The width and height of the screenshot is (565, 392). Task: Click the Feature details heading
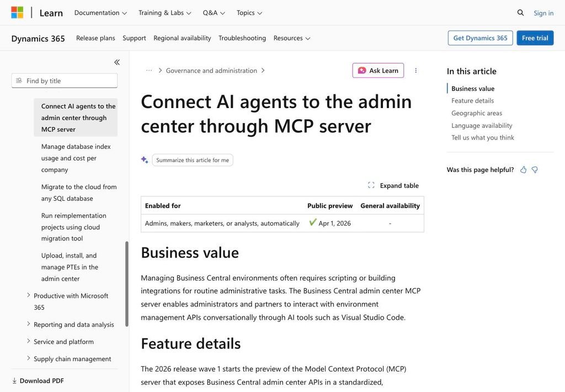[x=190, y=343]
